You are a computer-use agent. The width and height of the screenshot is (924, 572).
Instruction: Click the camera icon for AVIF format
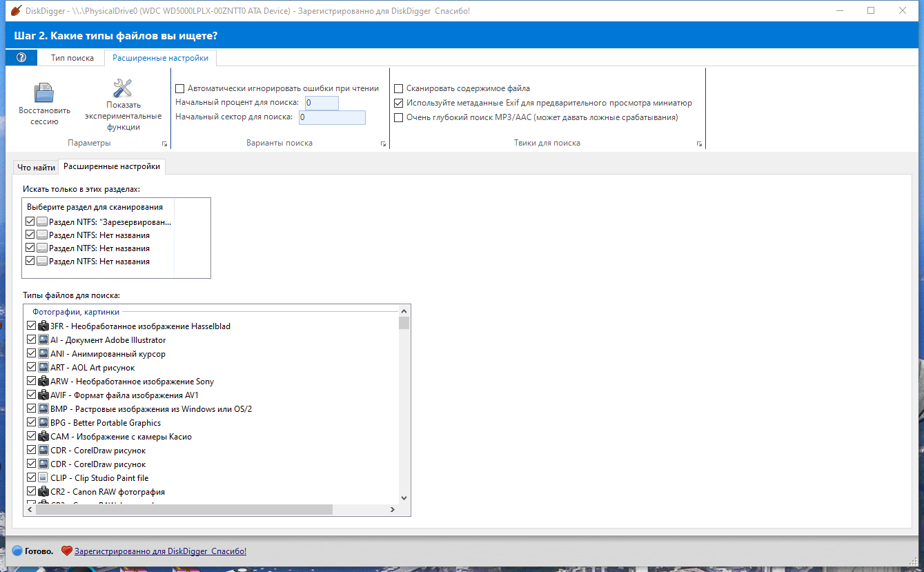43,395
